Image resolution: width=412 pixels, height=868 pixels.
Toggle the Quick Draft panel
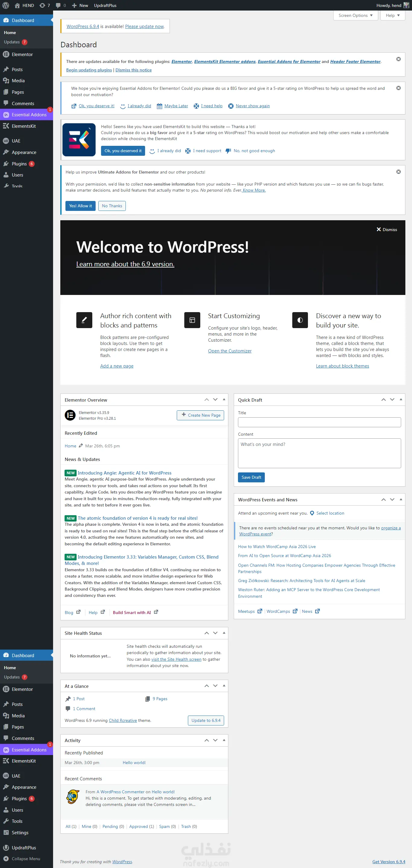pos(401,400)
